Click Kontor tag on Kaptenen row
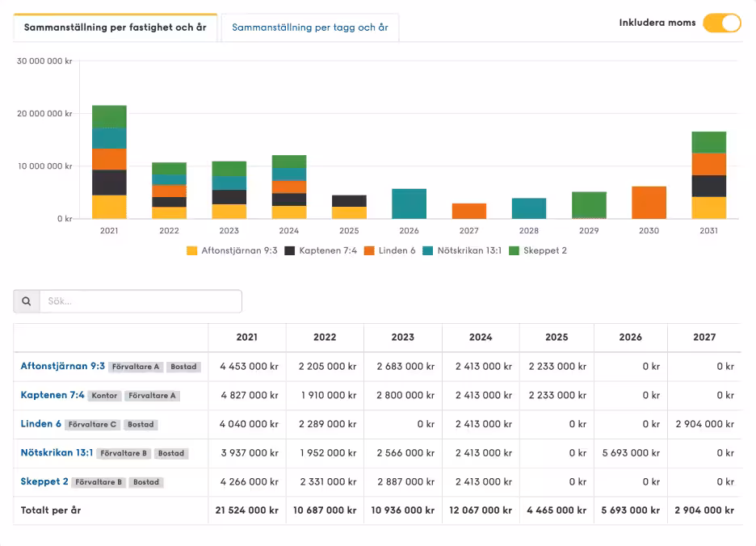The image size is (756, 546). click(x=104, y=396)
